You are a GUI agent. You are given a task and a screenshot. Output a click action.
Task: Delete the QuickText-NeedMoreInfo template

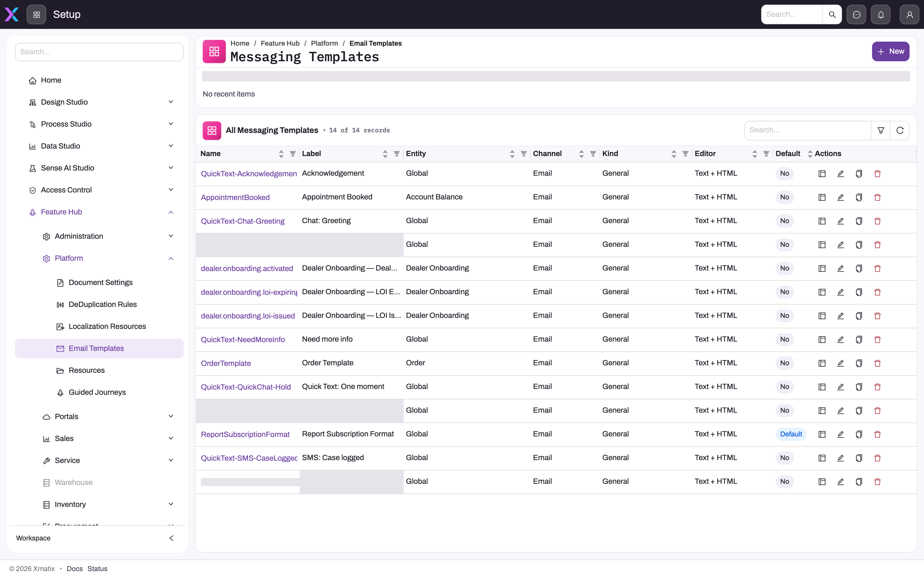[878, 340]
